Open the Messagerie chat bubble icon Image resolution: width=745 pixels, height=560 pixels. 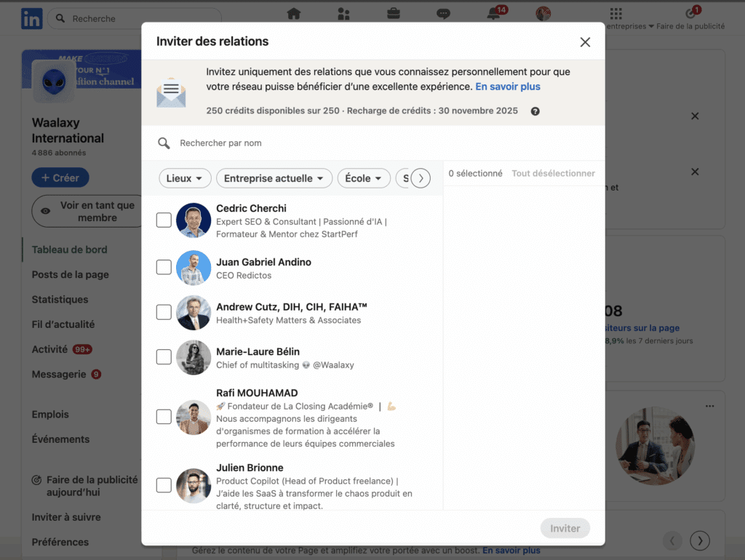443,14
